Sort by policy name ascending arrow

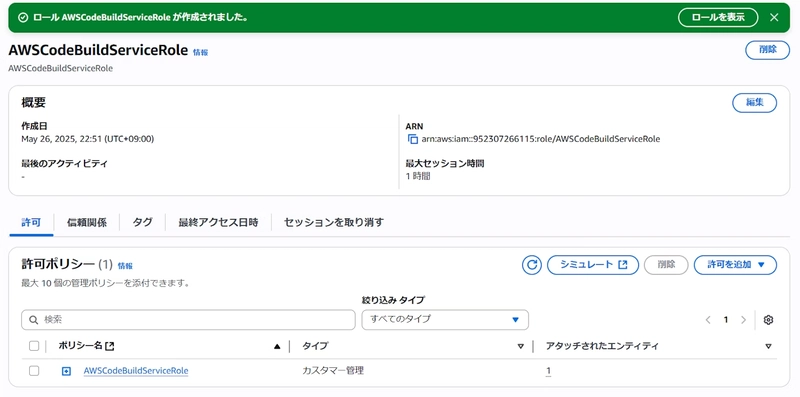pyautogui.click(x=277, y=346)
